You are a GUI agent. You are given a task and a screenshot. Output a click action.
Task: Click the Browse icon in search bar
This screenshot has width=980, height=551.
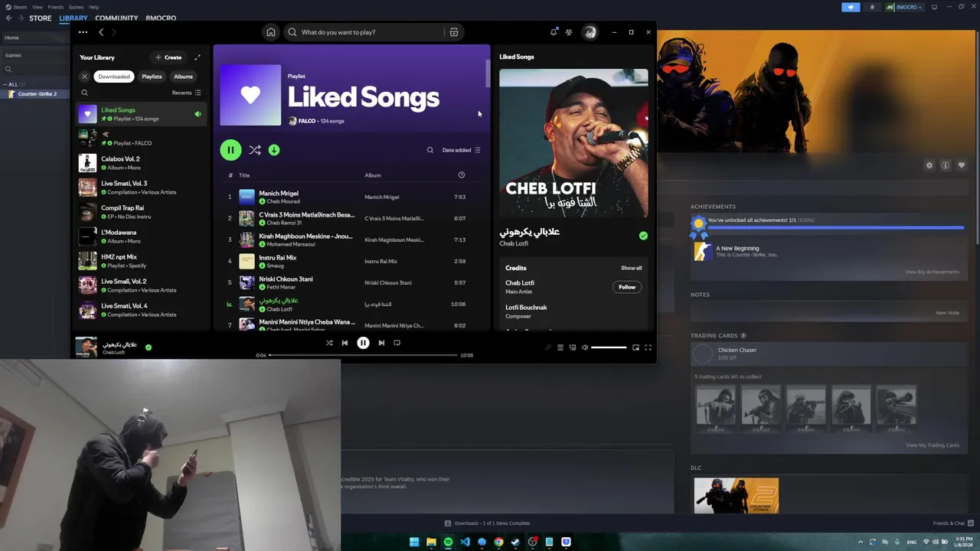tap(454, 32)
